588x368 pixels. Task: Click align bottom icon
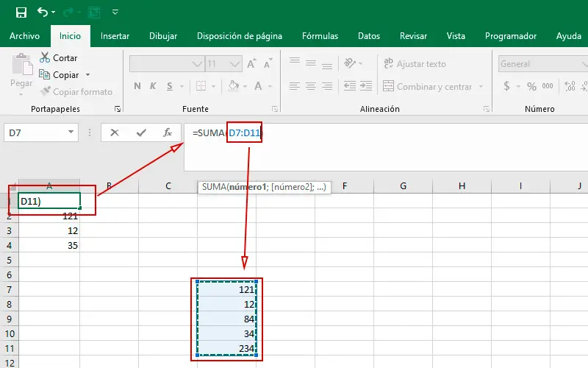[x=327, y=64]
